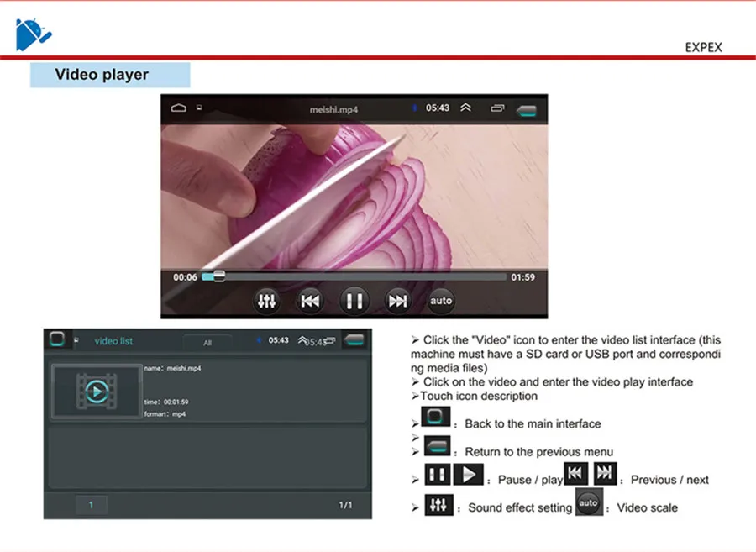Click the meishi.mp4 name entry
The width and height of the screenshot is (756, 552).
[172, 368]
